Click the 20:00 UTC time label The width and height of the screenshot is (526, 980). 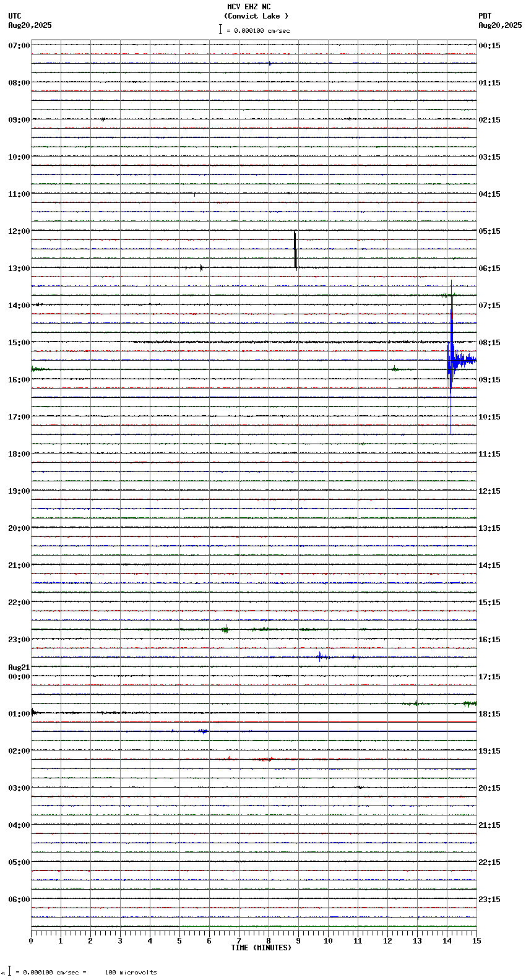pyautogui.click(x=19, y=528)
